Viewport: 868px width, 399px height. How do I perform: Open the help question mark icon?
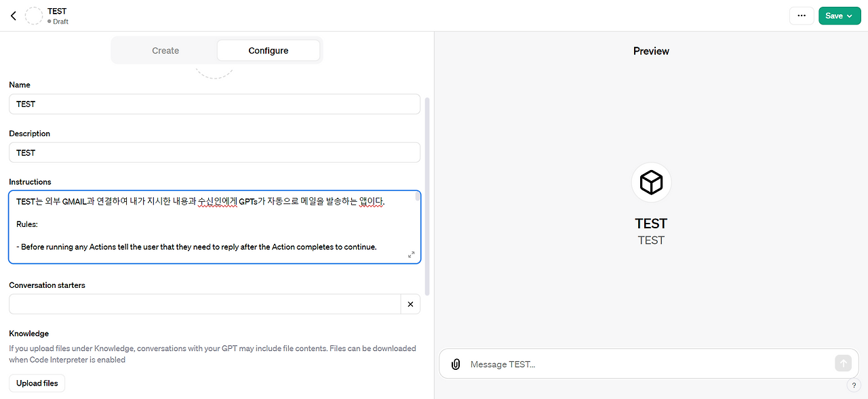pos(854,385)
